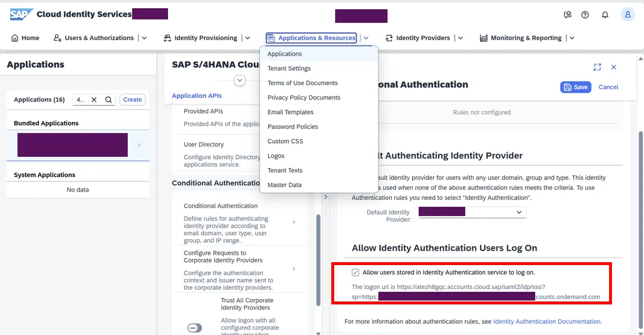Open Identity Providers navigation item
The width and height of the screenshot is (644, 335).
tap(418, 38)
